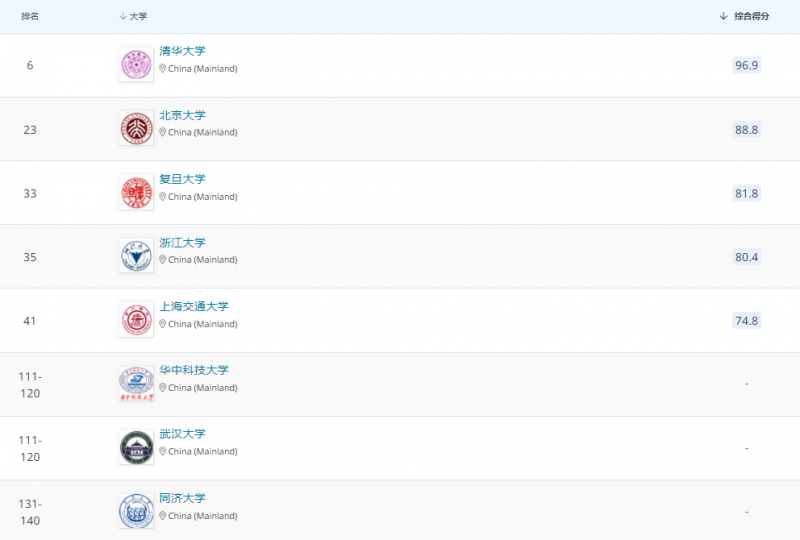Open the 同济大学 link

(182, 498)
